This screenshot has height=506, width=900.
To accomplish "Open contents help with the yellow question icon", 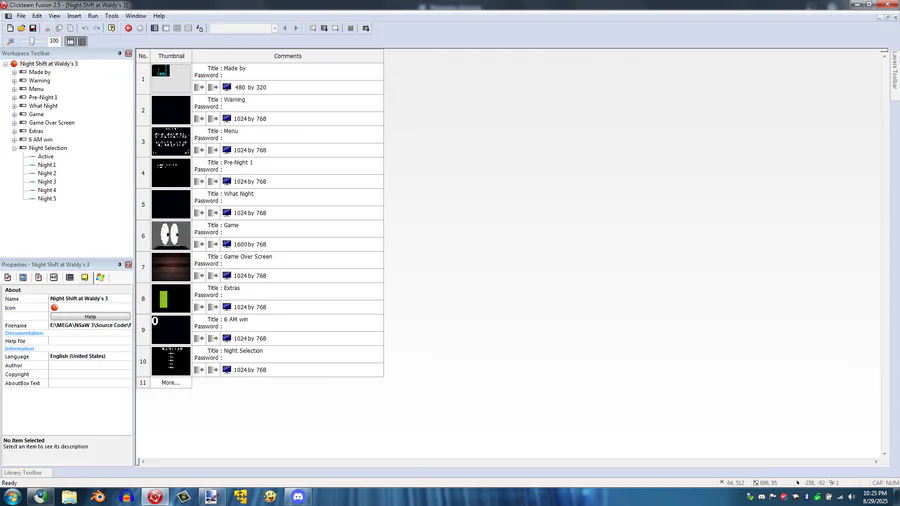I will [x=111, y=28].
